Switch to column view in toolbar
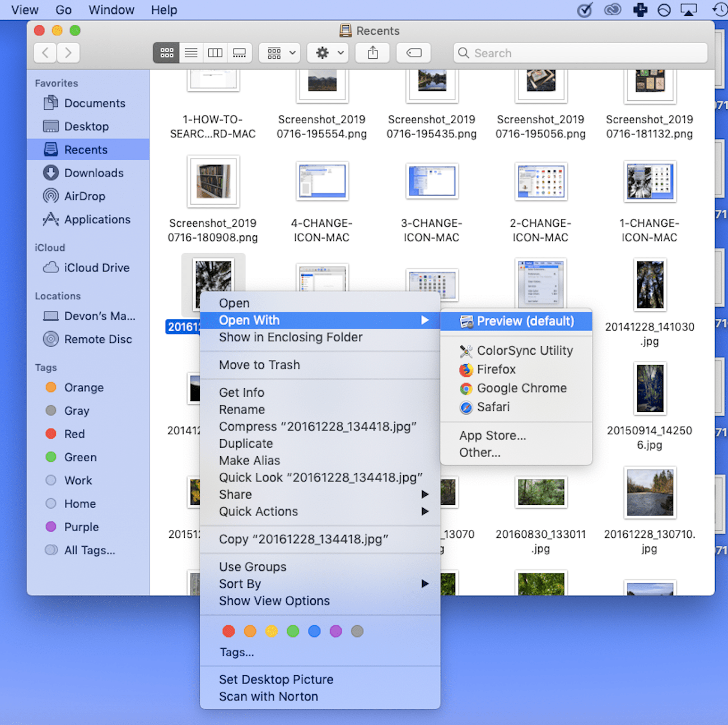 (x=215, y=53)
